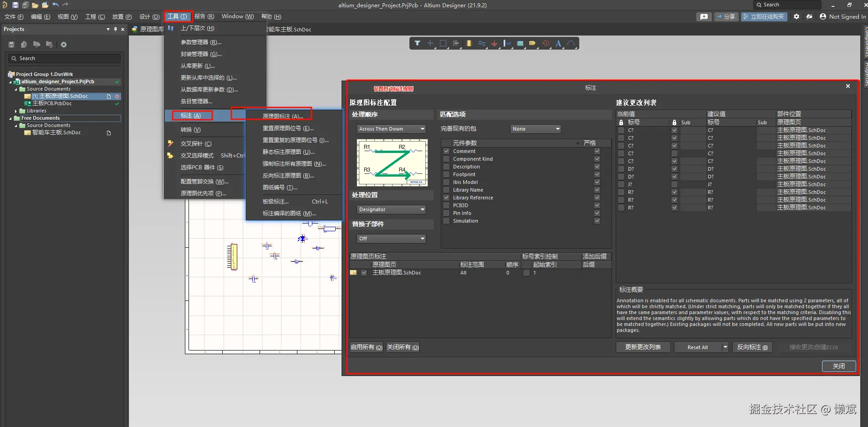This screenshot has height=427, width=868.
Task: Toggle the Comment parameter checkbox
Action: tap(446, 151)
